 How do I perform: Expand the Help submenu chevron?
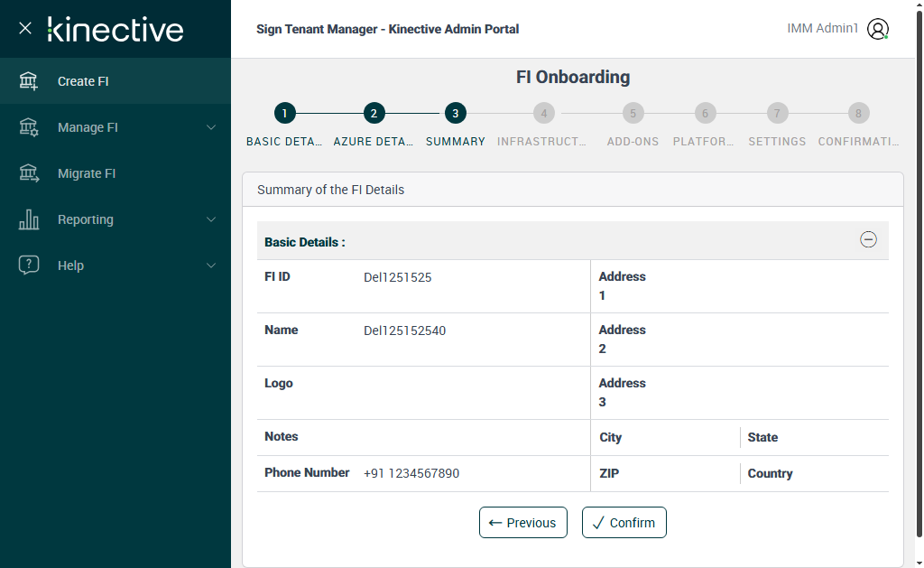click(x=211, y=265)
